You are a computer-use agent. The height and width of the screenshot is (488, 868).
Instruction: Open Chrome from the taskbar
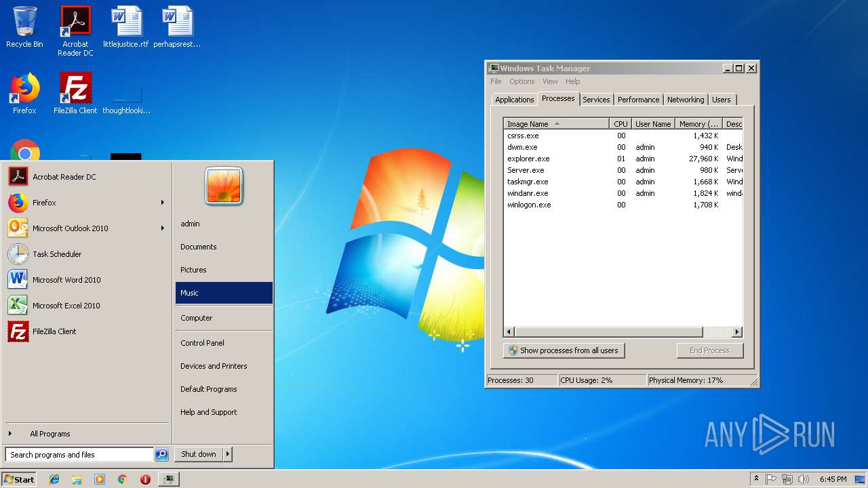pos(122,479)
